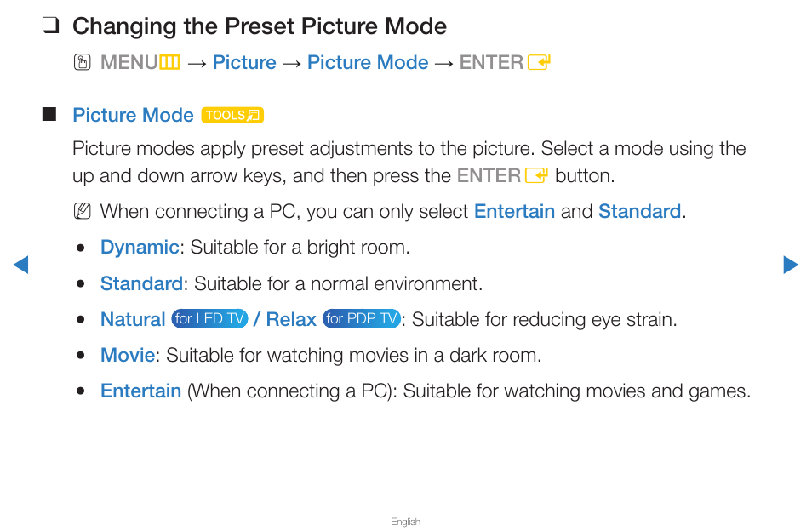Click the ENTER icon in description paragraph
The image size is (812, 531).
coord(536,176)
